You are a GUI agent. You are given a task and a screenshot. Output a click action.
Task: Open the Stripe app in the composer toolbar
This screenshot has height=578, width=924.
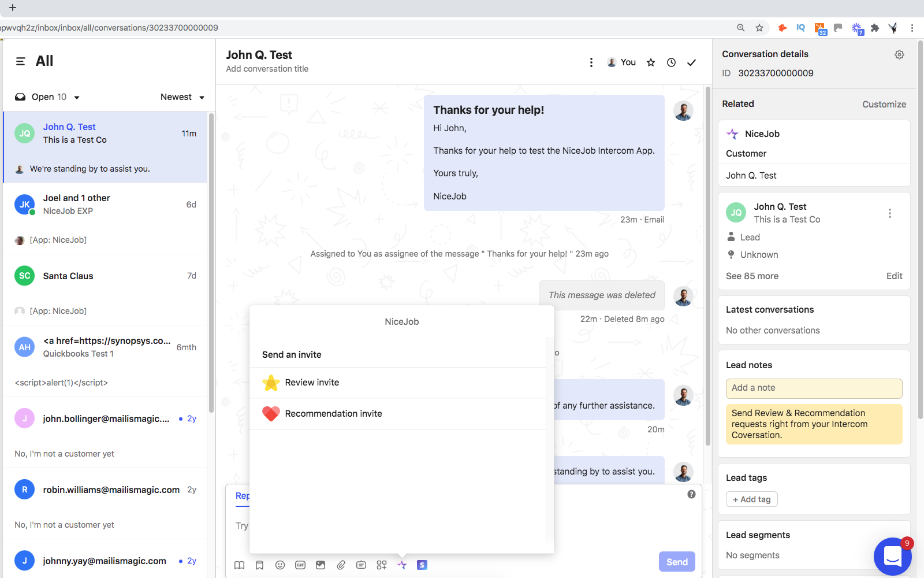tap(422, 565)
